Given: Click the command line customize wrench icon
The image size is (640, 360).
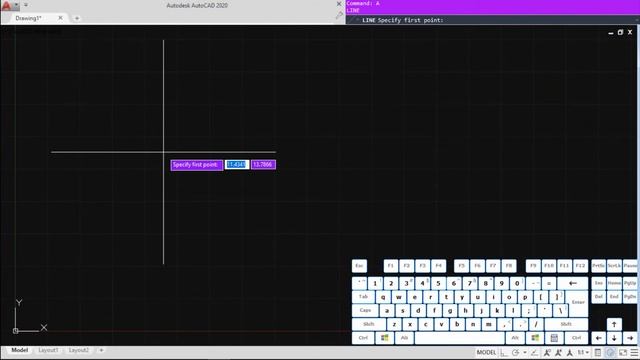Looking at the screenshot, I should coord(339,16).
